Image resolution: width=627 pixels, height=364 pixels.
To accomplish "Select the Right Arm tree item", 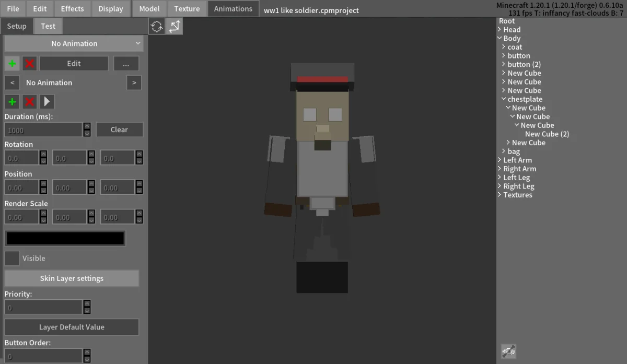I will (519, 169).
